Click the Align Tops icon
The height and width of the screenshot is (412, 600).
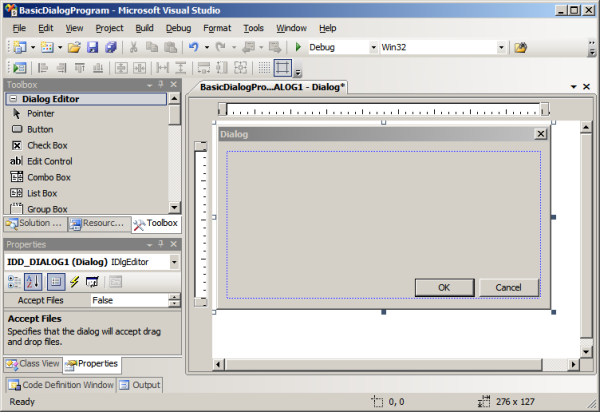coord(80,68)
